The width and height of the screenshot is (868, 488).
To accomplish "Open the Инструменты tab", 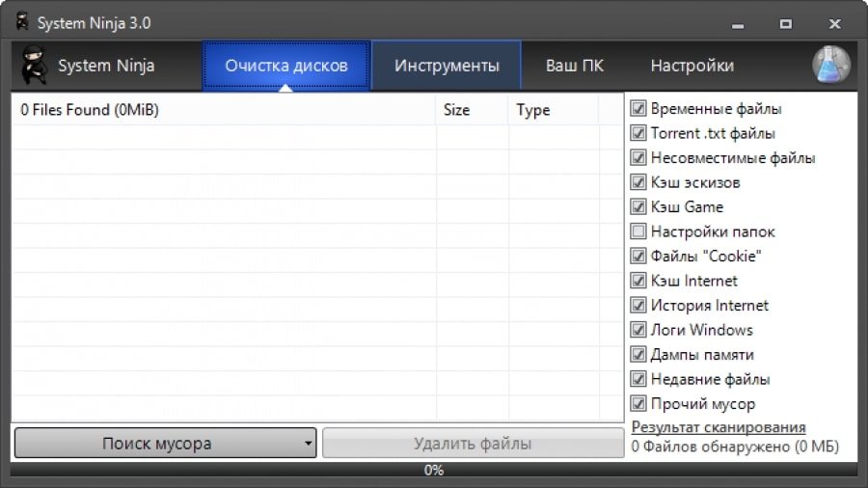I will click(x=447, y=66).
